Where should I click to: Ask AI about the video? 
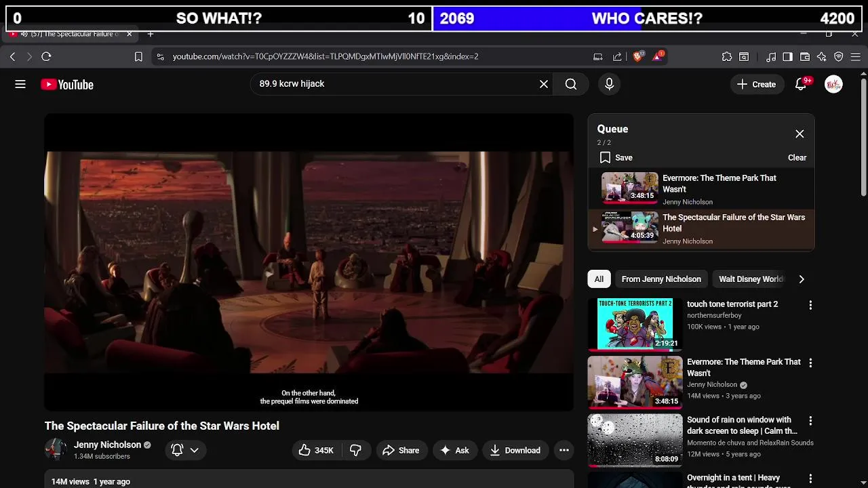point(454,450)
